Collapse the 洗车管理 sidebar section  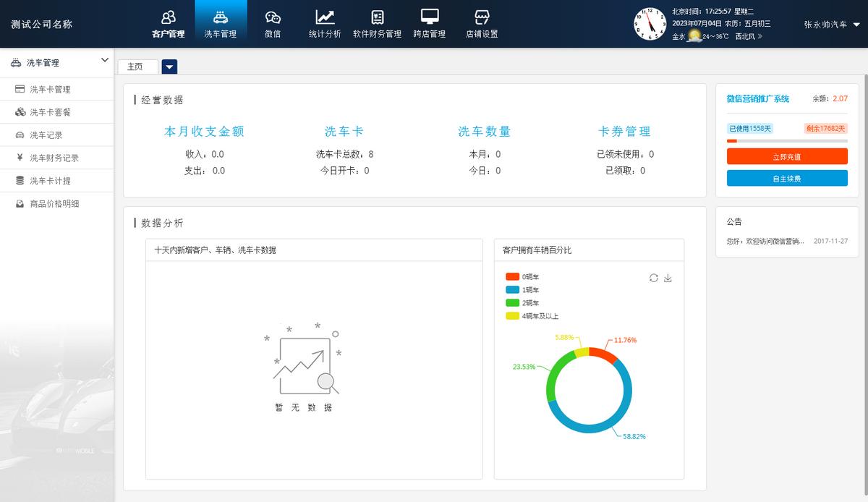[x=104, y=62]
